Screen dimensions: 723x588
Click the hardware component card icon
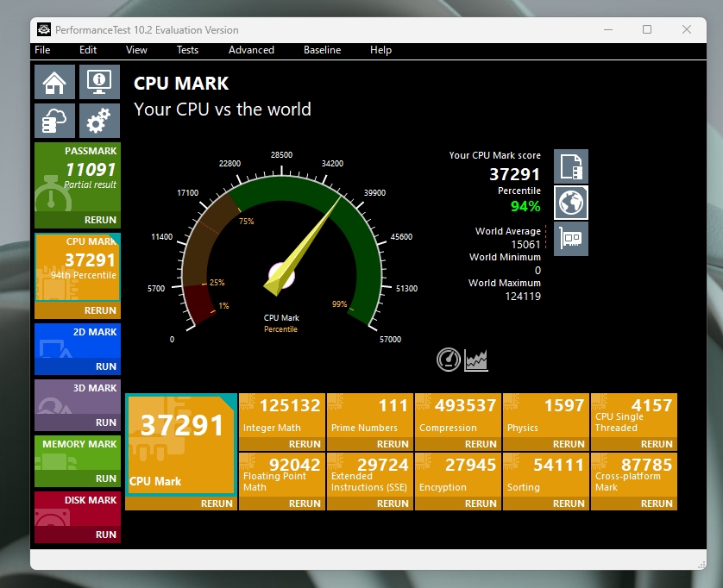point(571,238)
